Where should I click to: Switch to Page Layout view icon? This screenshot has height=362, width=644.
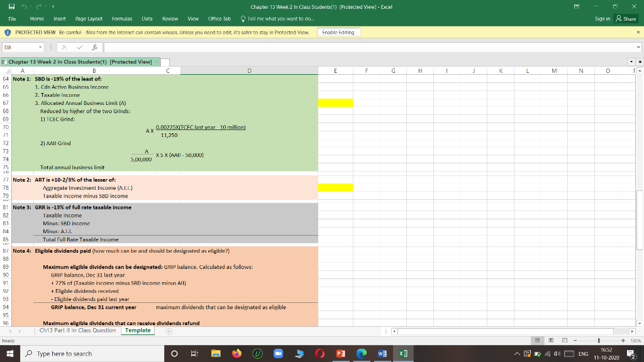tap(551, 341)
